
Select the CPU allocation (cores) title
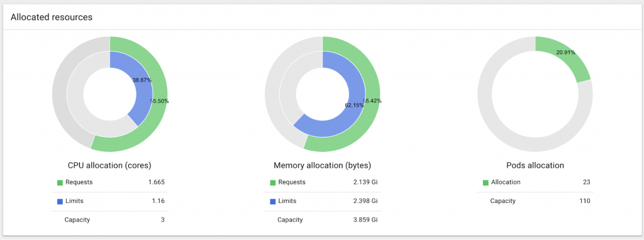[109, 166]
